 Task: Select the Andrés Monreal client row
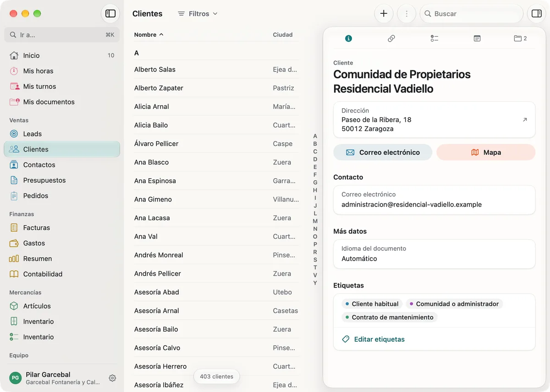click(216, 255)
